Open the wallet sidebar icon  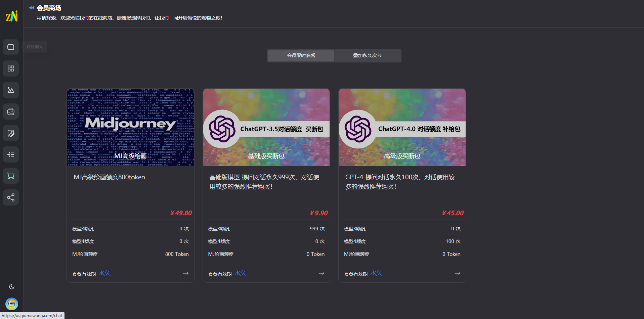(x=11, y=111)
